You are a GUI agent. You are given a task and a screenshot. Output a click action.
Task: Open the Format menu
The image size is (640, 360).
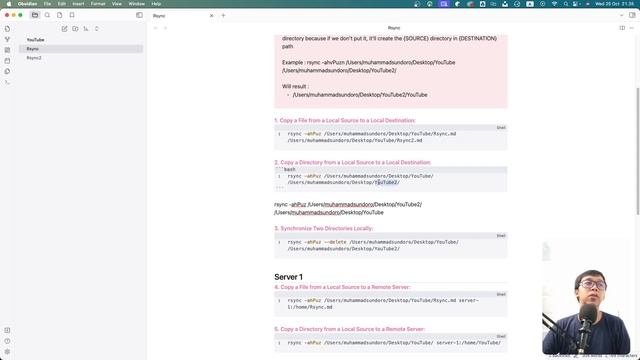[98, 4]
